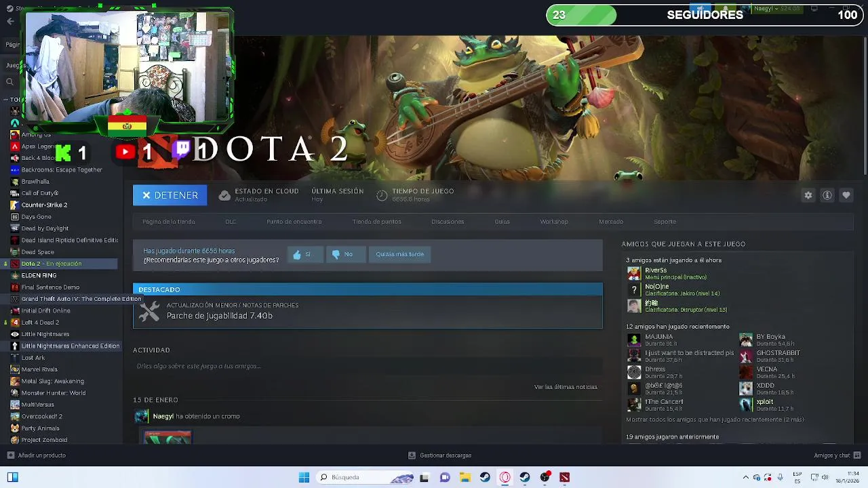
Task: Click Party Animals game icon
Action: click(15, 428)
